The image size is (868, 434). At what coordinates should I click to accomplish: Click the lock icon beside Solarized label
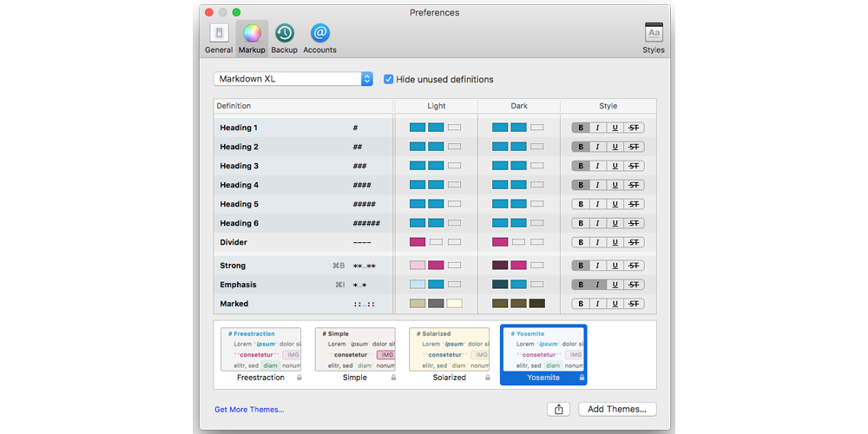point(487,378)
